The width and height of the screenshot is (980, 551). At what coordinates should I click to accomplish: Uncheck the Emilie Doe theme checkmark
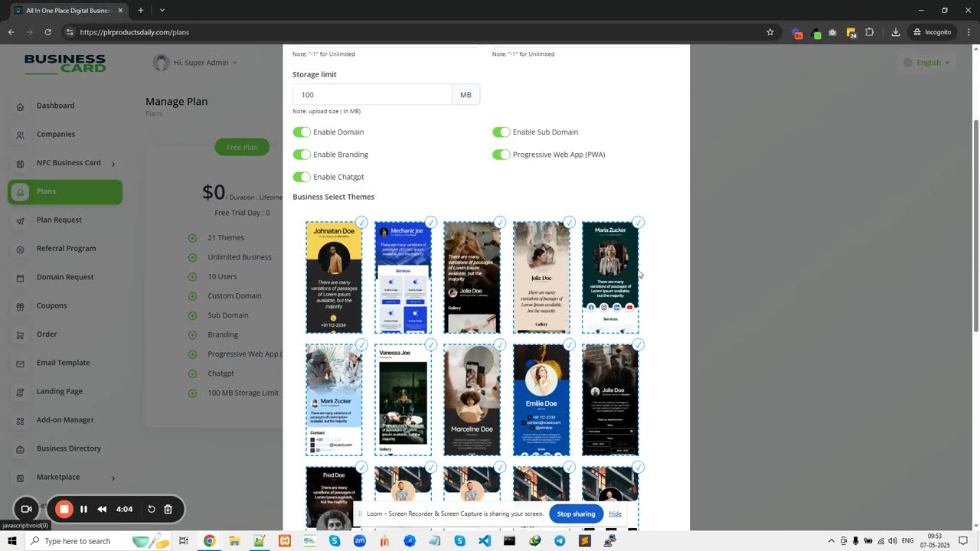[569, 345]
